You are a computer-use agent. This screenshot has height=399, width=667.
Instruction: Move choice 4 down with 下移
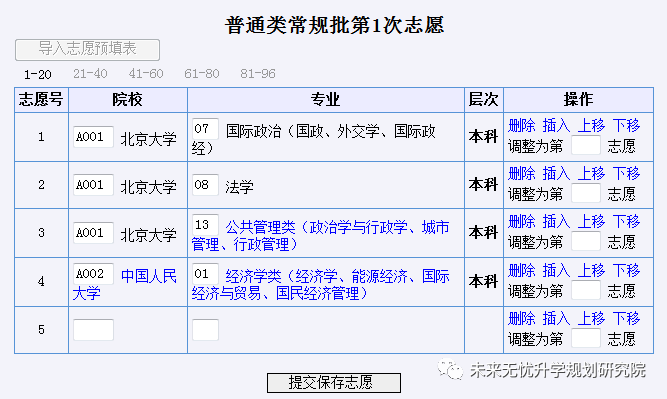point(626,271)
